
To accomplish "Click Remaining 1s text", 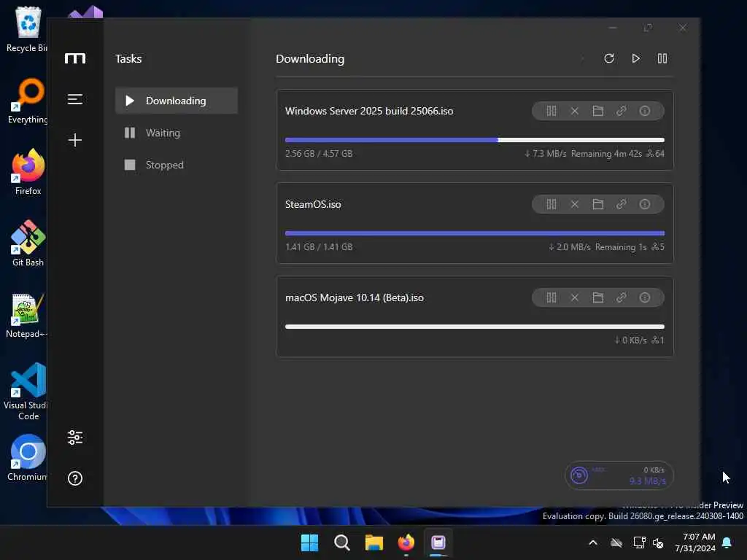I will click(x=621, y=246).
